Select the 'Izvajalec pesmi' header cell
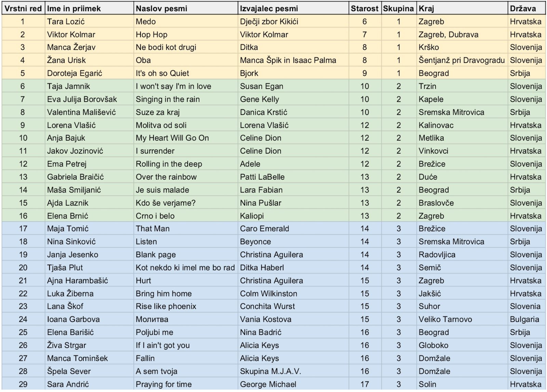Viewport: 547px width, 392px height. pyautogui.click(x=269, y=9)
